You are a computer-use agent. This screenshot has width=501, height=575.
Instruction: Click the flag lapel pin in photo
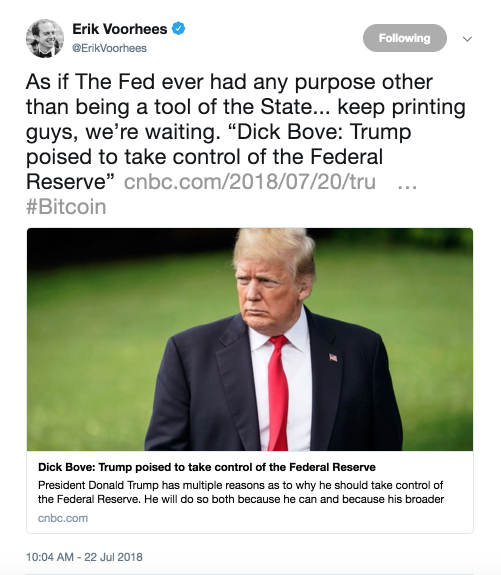333,357
